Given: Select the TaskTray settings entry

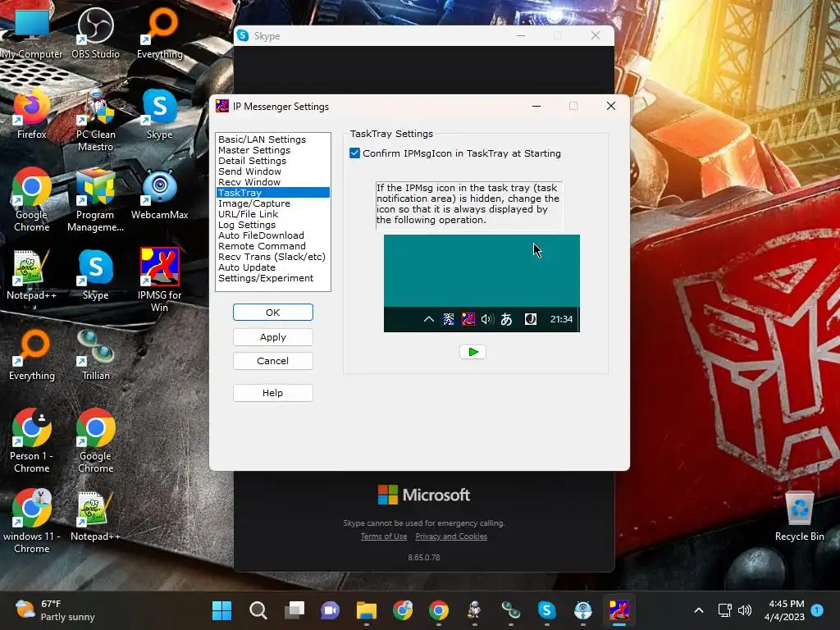Looking at the screenshot, I should tap(273, 193).
